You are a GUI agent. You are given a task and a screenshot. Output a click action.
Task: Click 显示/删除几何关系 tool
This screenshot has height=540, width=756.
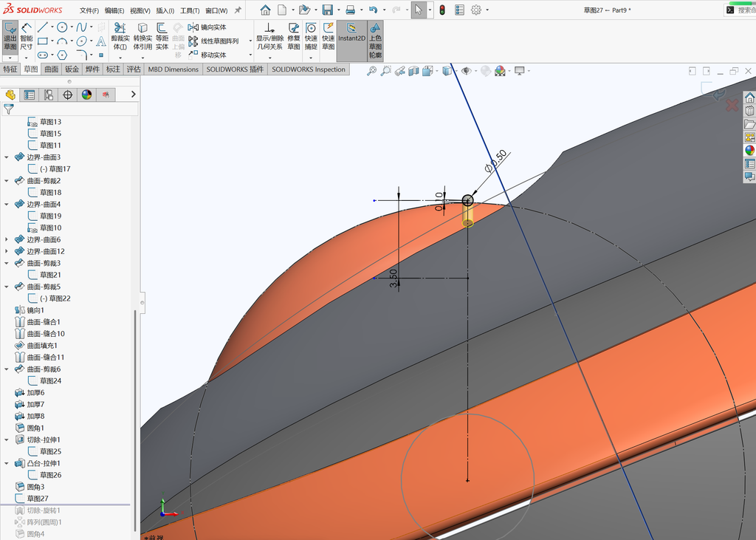[270, 37]
